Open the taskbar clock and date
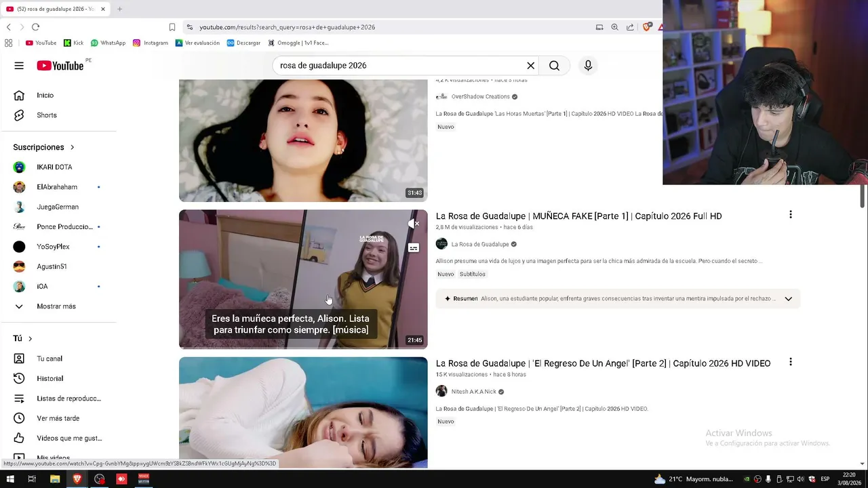The height and width of the screenshot is (488, 868). 849,479
